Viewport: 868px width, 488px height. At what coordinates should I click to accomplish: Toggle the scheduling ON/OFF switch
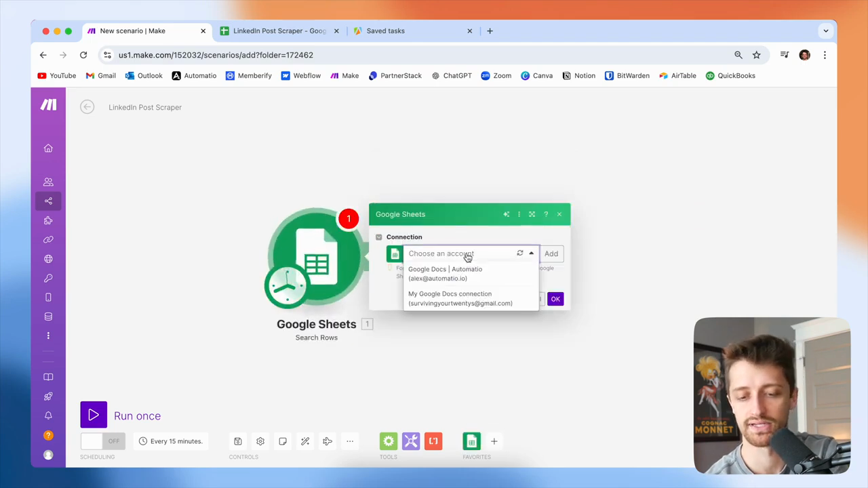click(102, 441)
